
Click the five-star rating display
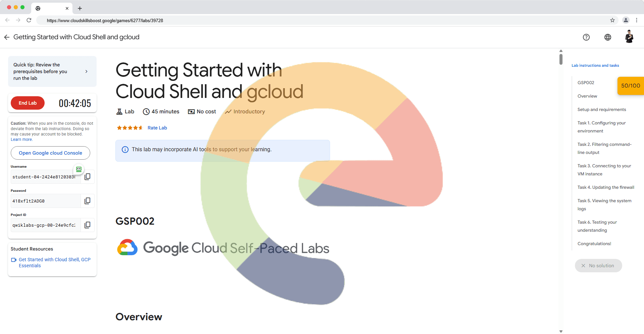click(129, 128)
